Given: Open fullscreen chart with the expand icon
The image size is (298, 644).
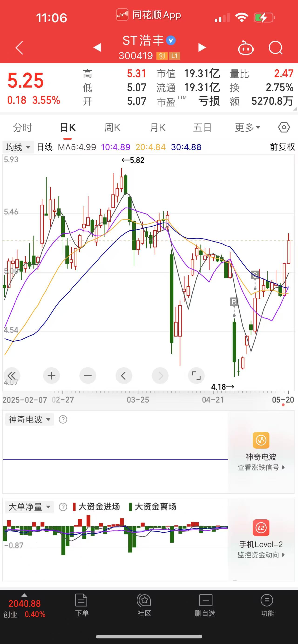Looking at the screenshot, I should [196, 376].
